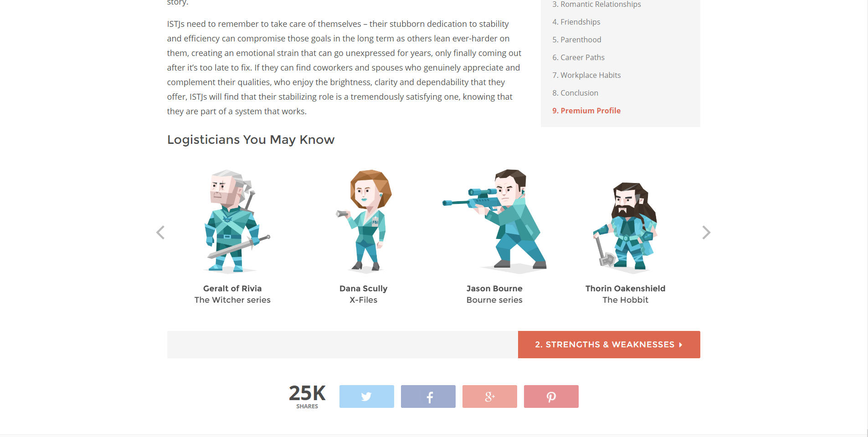Open Parenthood section in sidebar

[576, 40]
